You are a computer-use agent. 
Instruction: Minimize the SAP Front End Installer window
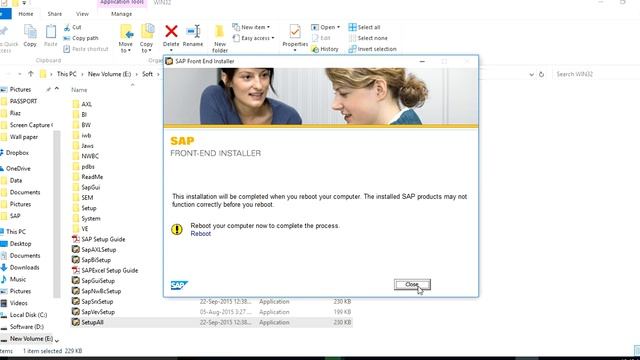tap(422, 61)
